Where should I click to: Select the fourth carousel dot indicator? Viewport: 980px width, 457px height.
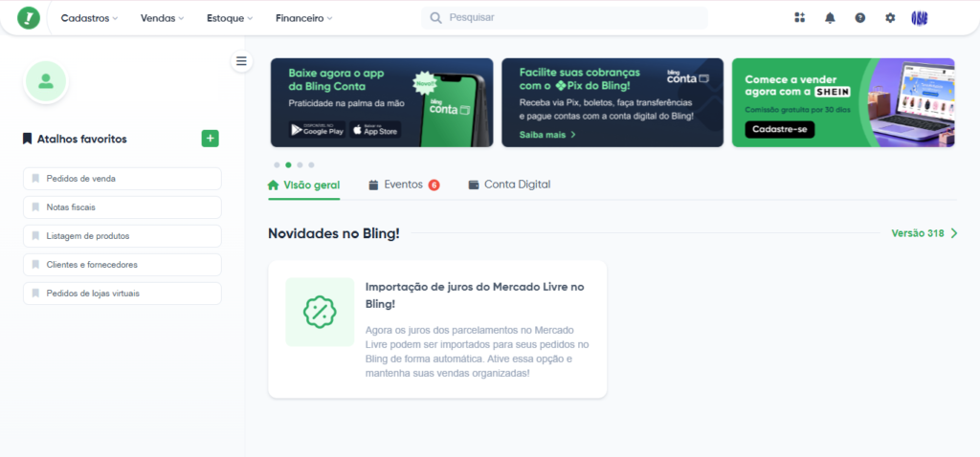(311, 164)
